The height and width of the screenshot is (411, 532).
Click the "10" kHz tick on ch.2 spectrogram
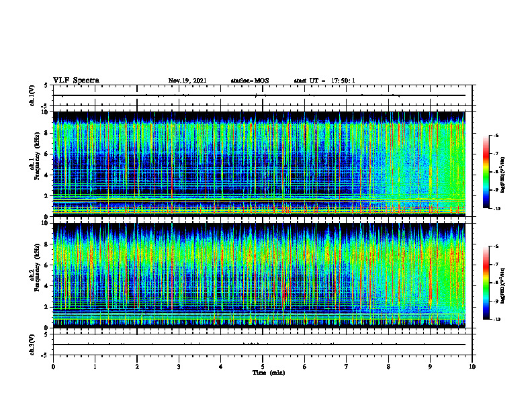[46, 224]
